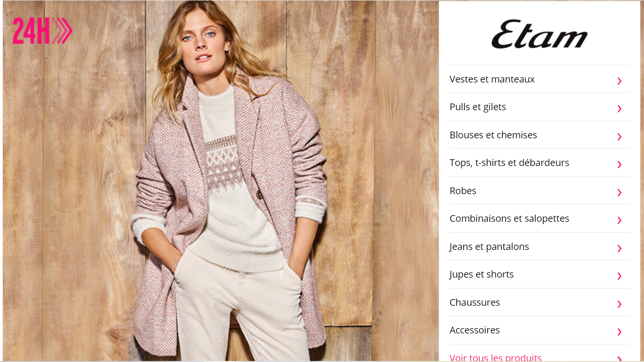Choose Pulls et gilets from list
Image resolution: width=644 pixels, height=362 pixels.
click(539, 107)
